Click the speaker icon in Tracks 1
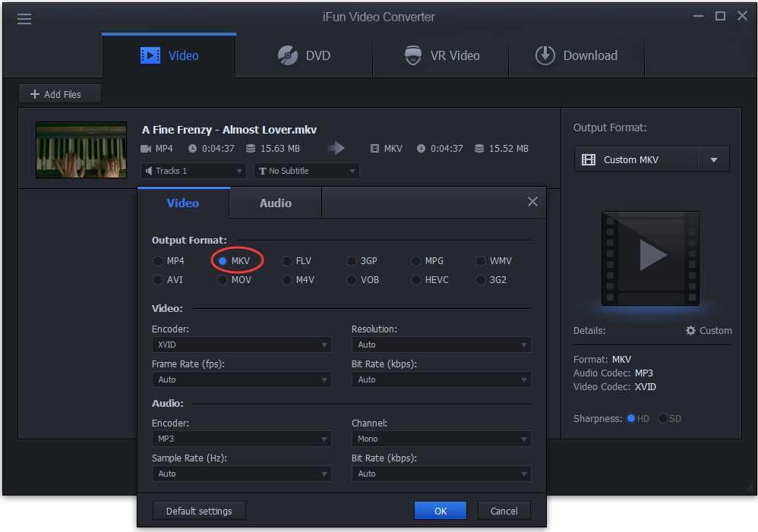 tap(149, 171)
